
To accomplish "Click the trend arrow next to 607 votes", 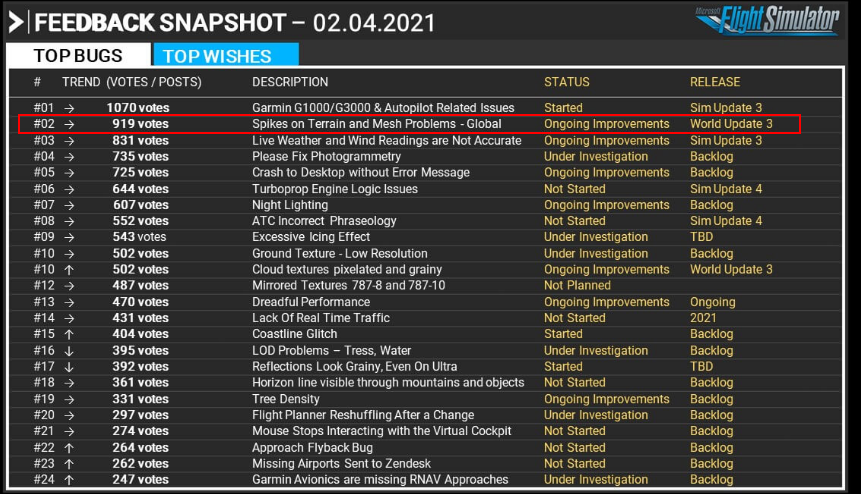I will pos(69,205).
